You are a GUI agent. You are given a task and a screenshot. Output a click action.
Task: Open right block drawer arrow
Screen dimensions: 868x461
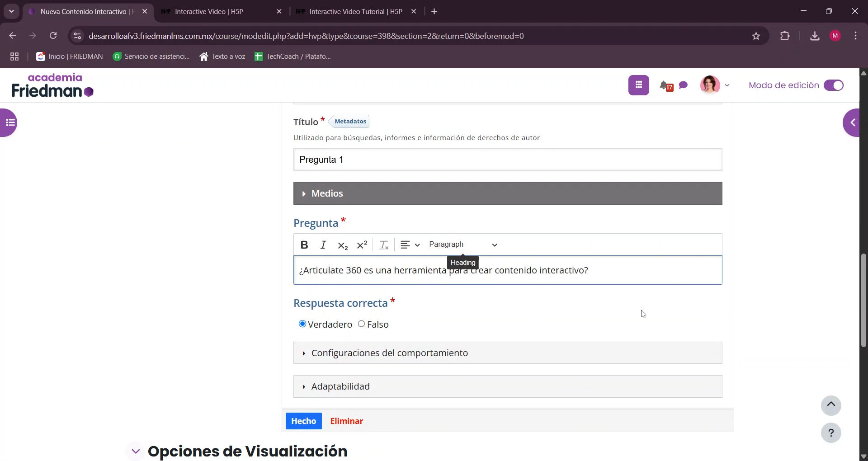(852, 122)
